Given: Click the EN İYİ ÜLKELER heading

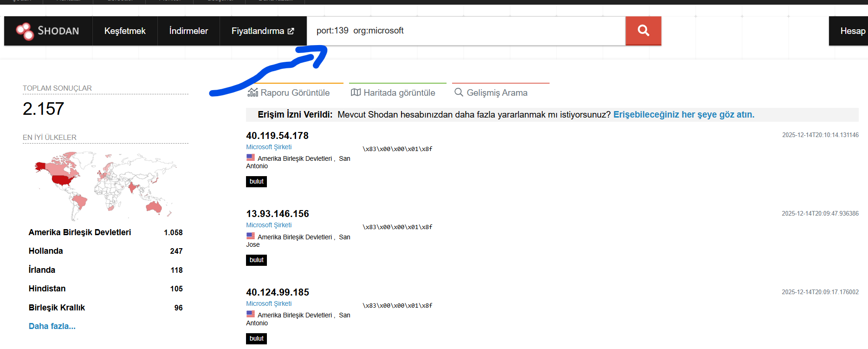Looking at the screenshot, I should (x=50, y=138).
